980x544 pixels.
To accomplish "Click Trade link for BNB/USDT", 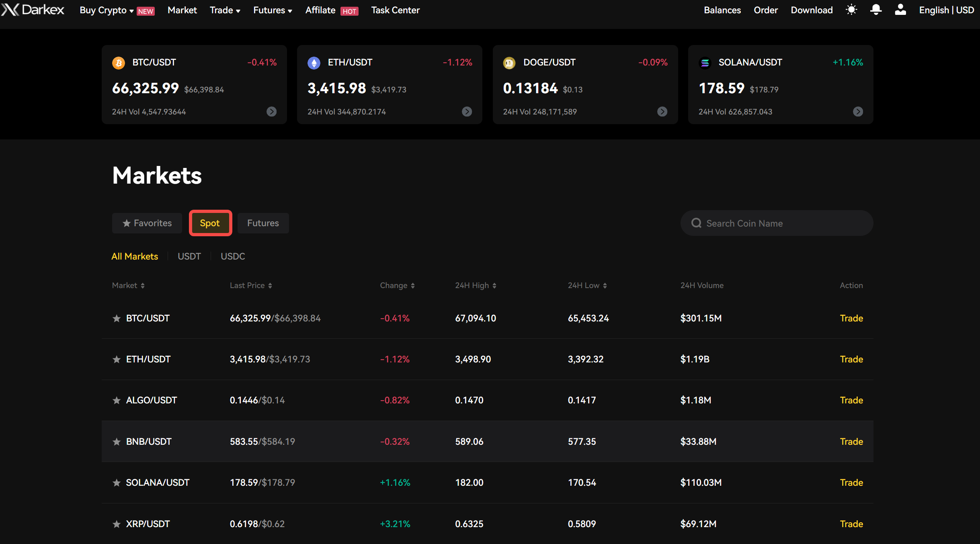I will [x=851, y=442].
